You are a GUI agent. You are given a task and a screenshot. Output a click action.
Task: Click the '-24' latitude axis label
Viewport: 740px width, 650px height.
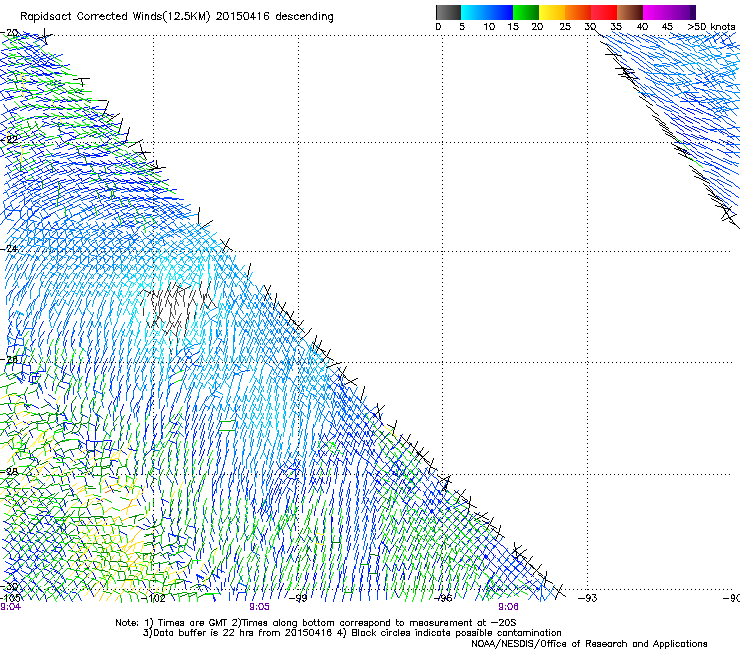(9, 248)
